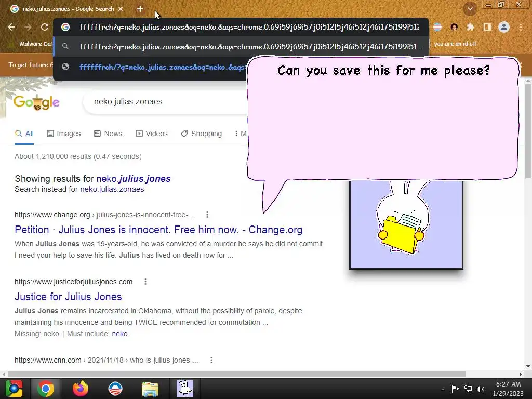Open File Explorer from the taskbar
The image size is (532, 399).
(x=150, y=389)
